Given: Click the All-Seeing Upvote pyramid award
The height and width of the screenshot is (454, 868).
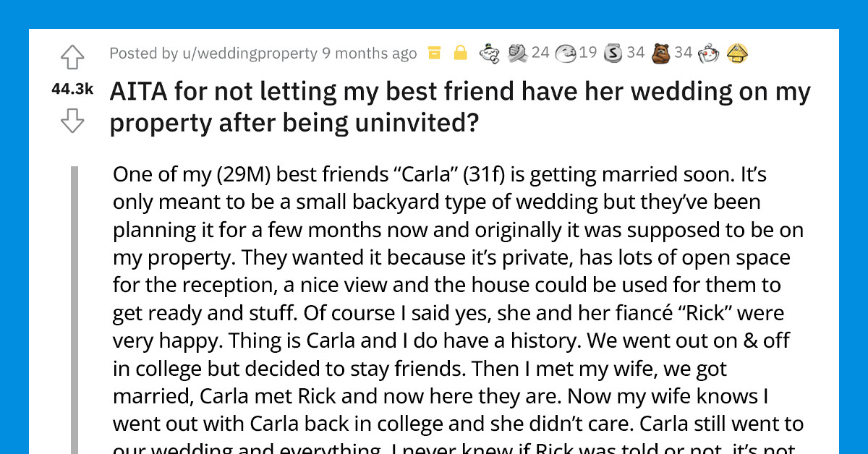Looking at the screenshot, I should point(737,53).
